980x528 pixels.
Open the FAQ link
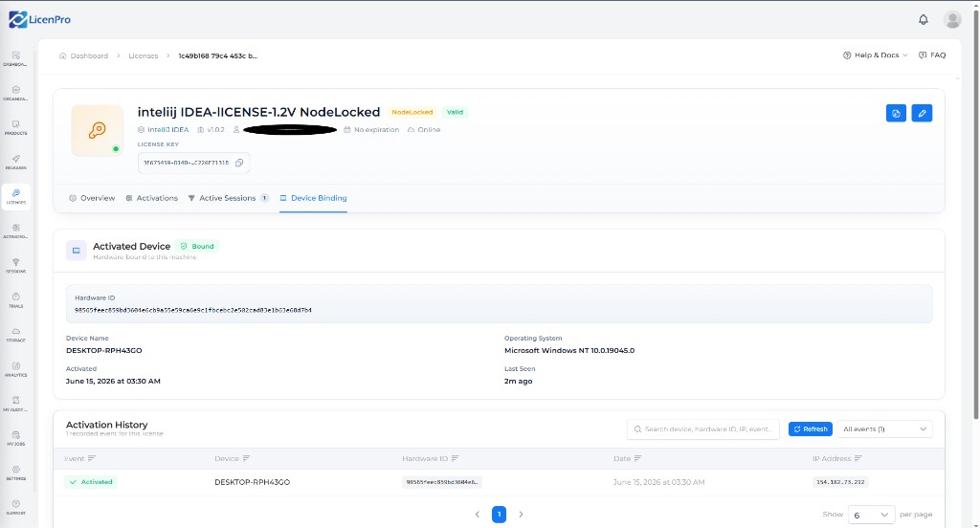pyautogui.click(x=932, y=55)
